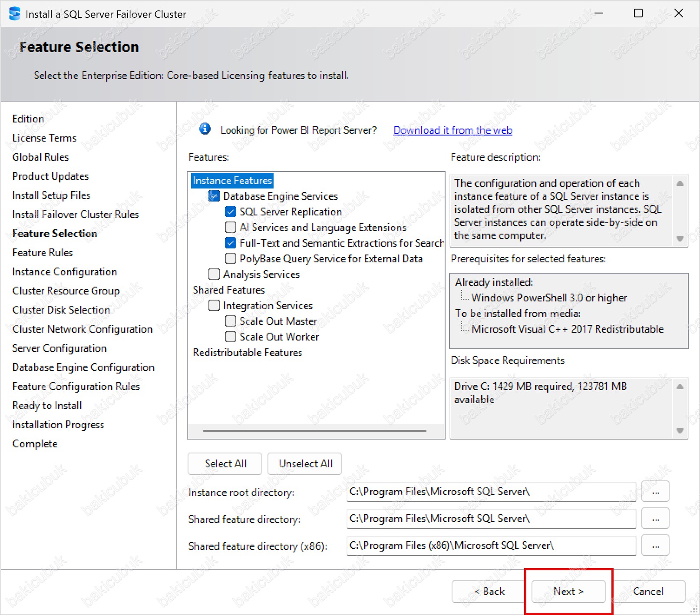Browse for shared feature directory
Viewport: 700px width, 615px height.
(655, 519)
